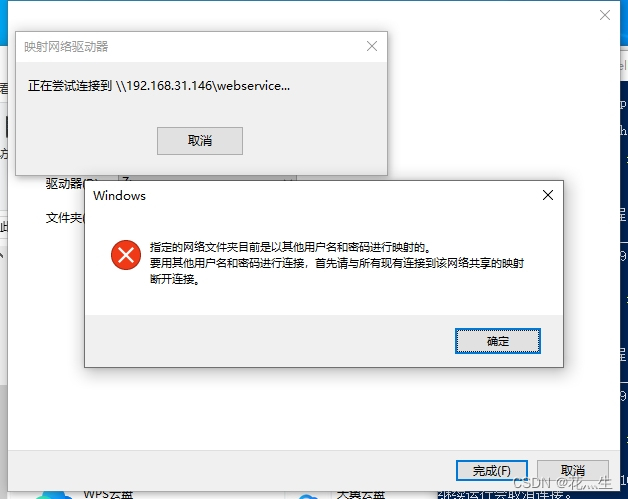
Task: Finish the wizard with 完成(F)
Action: [x=491, y=471]
